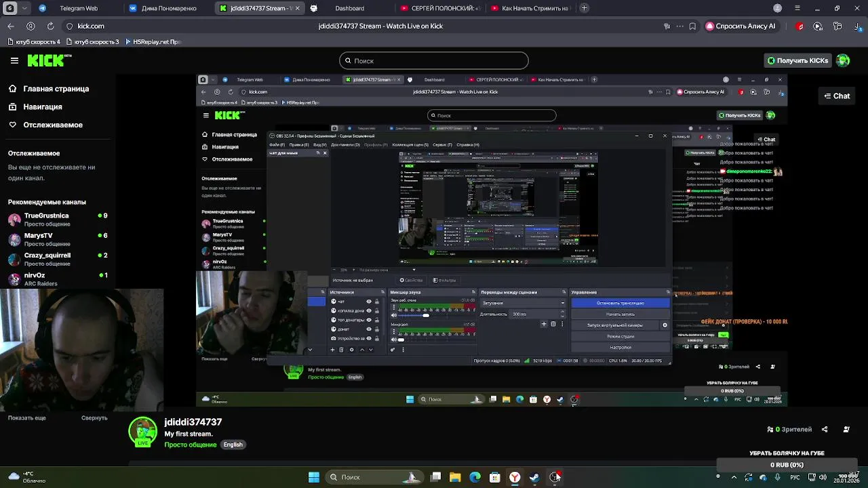The width and height of the screenshot is (868, 488).
Task: Hide the 'донат' source in streamed OBS
Action: 369,329
